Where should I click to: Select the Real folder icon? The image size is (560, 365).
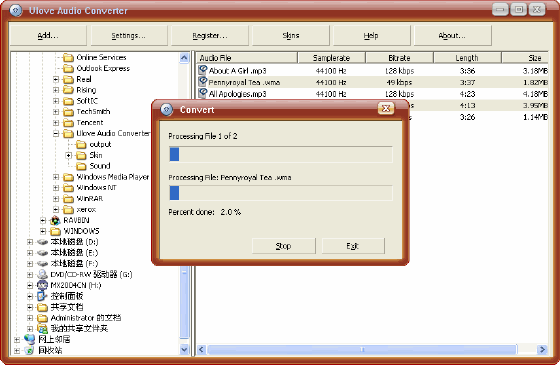click(x=68, y=79)
